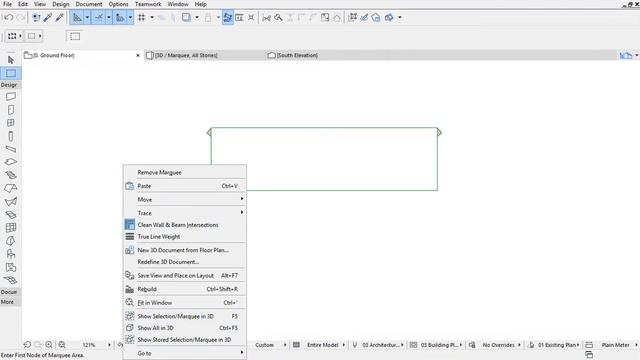Open the Guide Lines dropdown arrow
Screen dimensions: 640x360
[87, 18]
